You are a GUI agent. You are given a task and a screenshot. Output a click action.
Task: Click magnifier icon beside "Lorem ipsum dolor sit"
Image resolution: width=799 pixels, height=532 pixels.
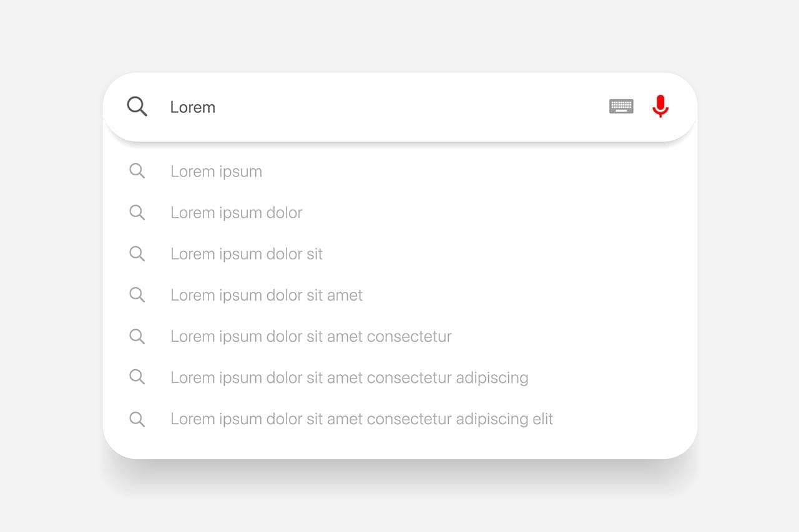137,253
